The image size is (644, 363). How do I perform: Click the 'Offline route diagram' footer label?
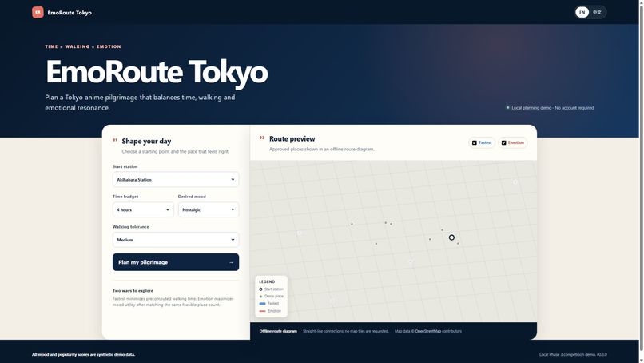click(278, 331)
